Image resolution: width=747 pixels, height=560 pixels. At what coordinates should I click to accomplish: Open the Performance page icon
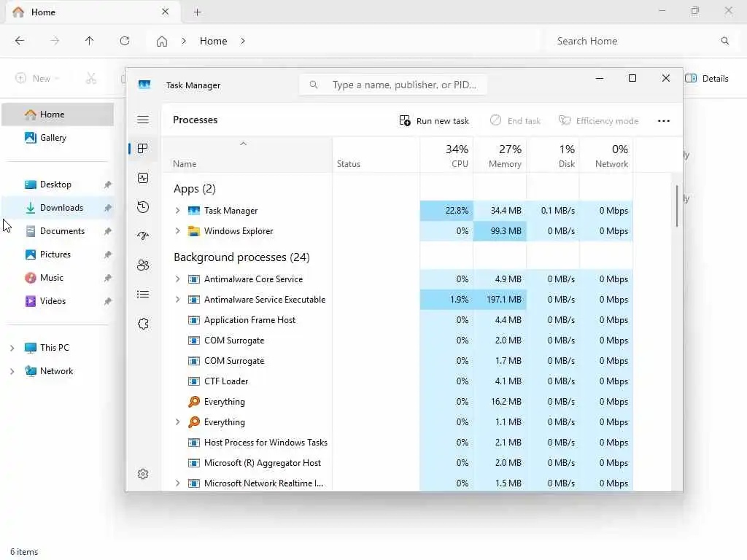coord(143,178)
